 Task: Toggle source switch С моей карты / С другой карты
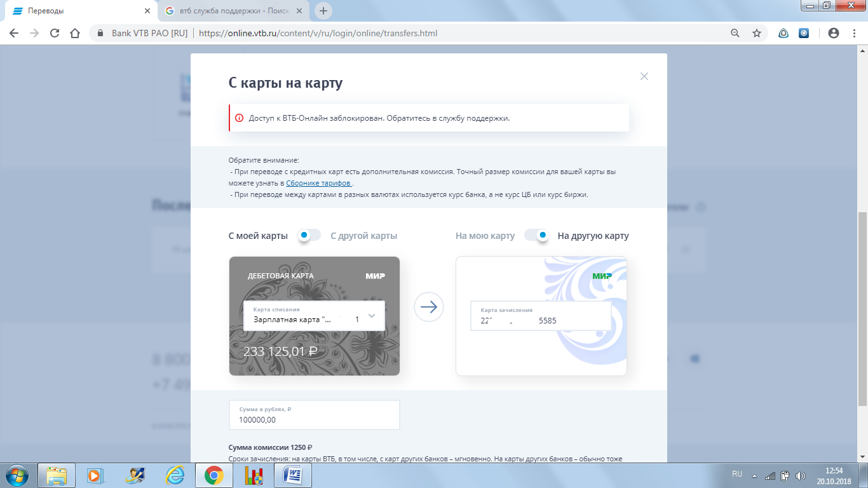(x=309, y=236)
